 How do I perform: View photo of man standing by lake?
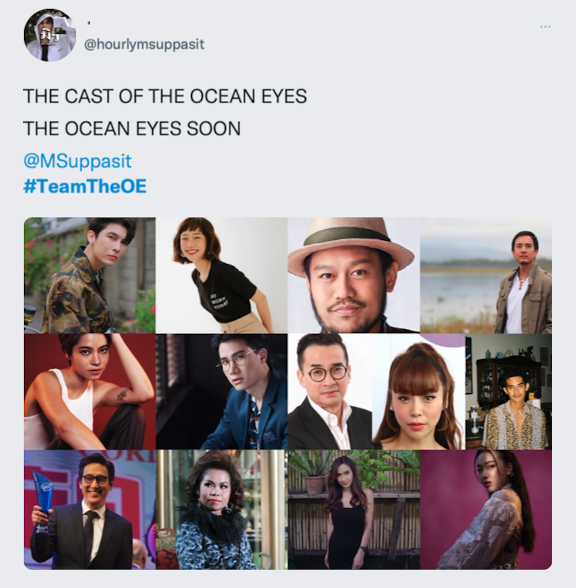[x=486, y=275]
